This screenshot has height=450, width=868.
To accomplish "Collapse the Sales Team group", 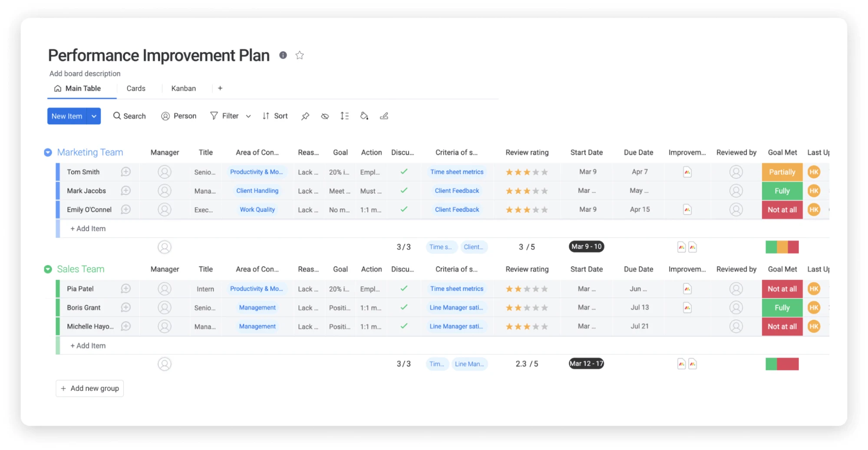I will coord(48,269).
